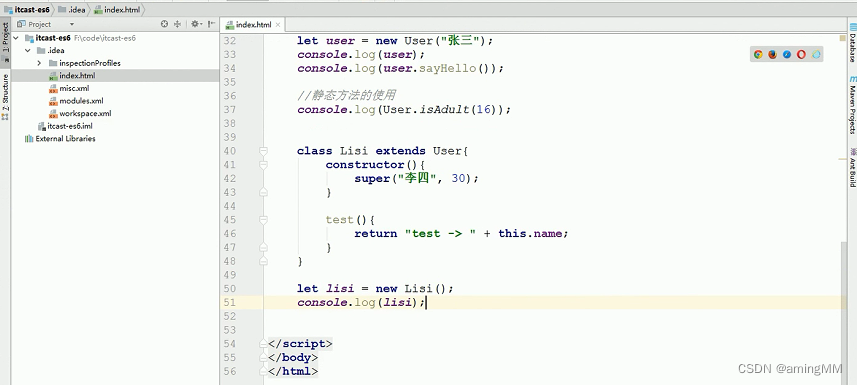Click gutter line number 51
Image resolution: width=857 pixels, height=385 pixels.
(230, 302)
